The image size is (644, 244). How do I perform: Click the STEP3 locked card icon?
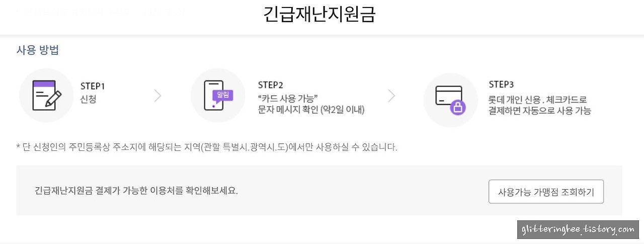[x=450, y=100]
